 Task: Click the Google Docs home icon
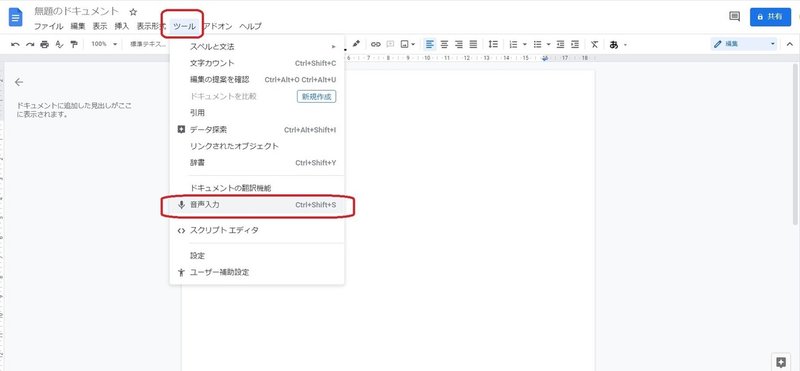(x=16, y=17)
